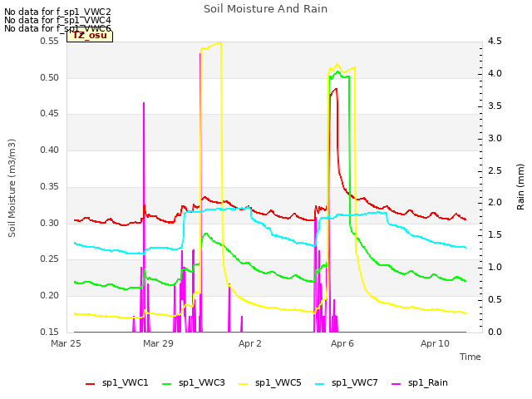The height and width of the screenshot is (399, 532).
Task: Click the 3.5 rain axis tick label
Action: [495, 106]
